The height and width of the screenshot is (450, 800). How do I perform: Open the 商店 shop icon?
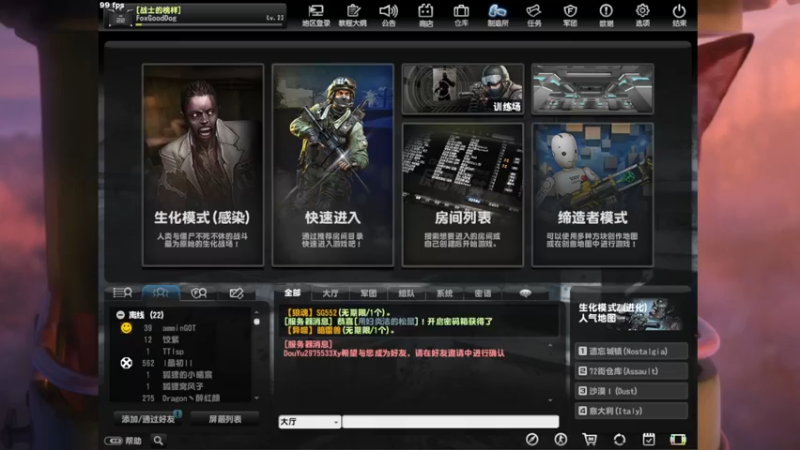click(426, 15)
